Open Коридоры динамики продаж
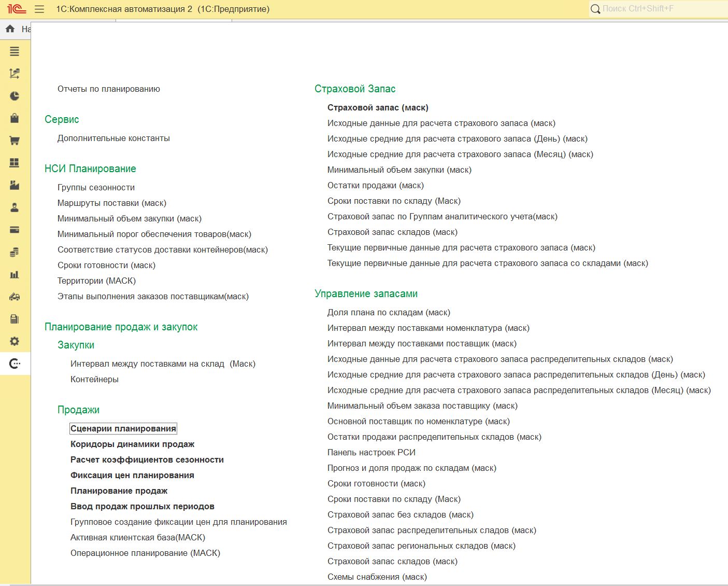Viewport: 728px width, 586px height. 133,444
